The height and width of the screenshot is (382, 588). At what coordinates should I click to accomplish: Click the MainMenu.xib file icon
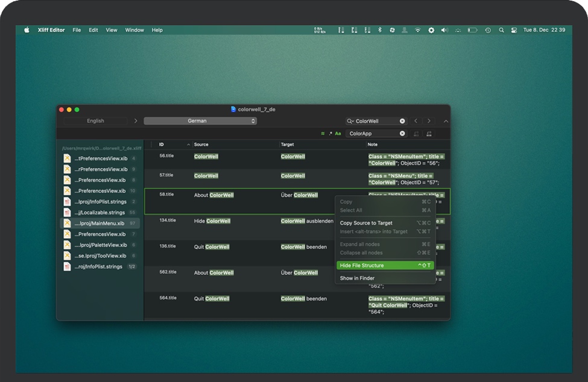pos(68,224)
